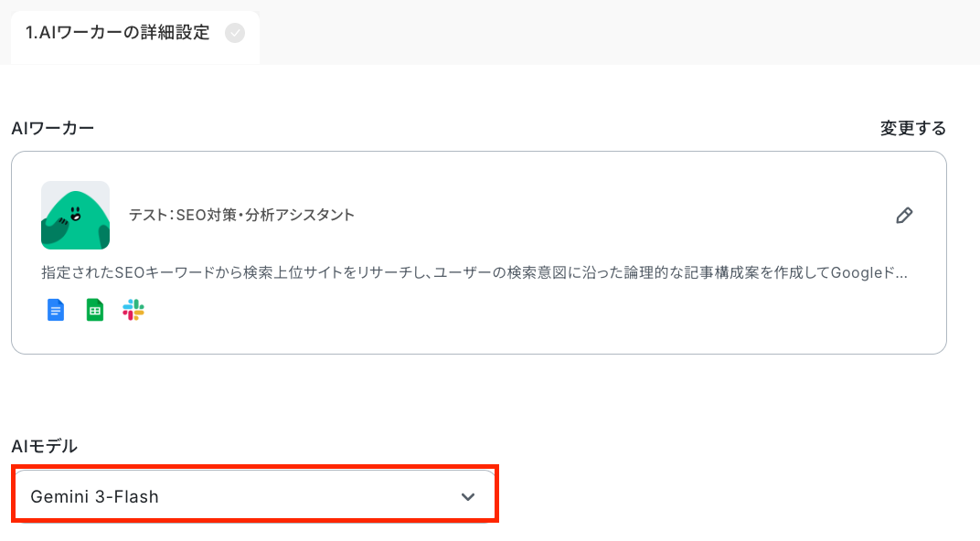The width and height of the screenshot is (980, 541).
Task: Click the empty area inside the worker card
Action: 531,319
